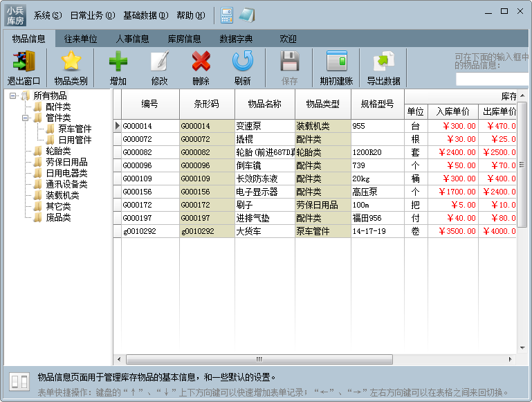Image resolution: width=532 pixels, height=402 pixels.
Task: Open the calculator icon in menu bar
Action: pyautogui.click(x=227, y=15)
